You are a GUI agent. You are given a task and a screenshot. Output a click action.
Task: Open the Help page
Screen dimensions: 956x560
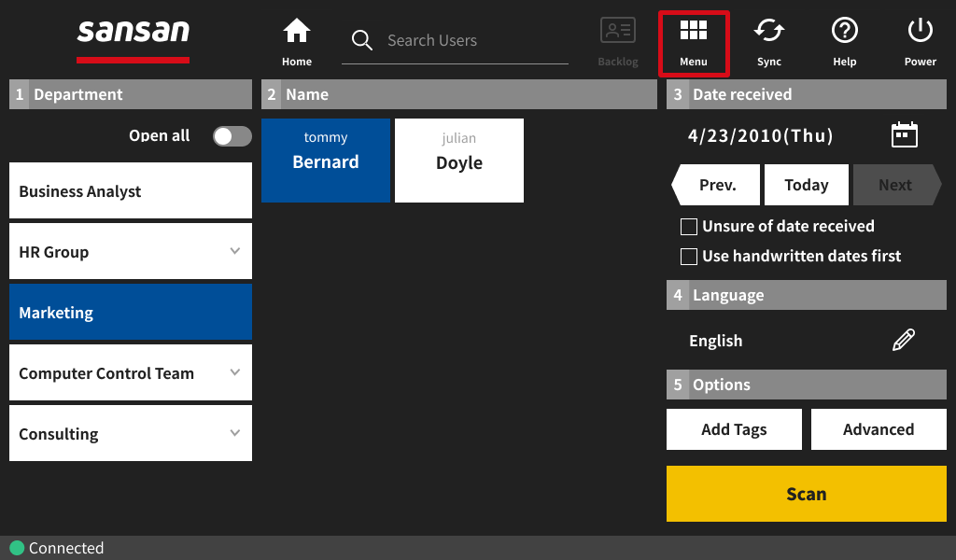pos(844,43)
